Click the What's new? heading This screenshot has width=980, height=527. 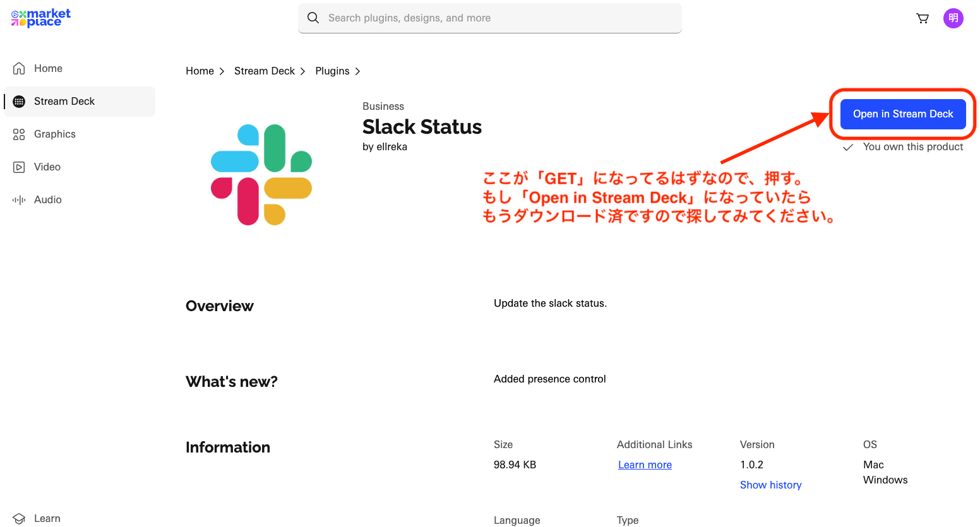point(232,382)
